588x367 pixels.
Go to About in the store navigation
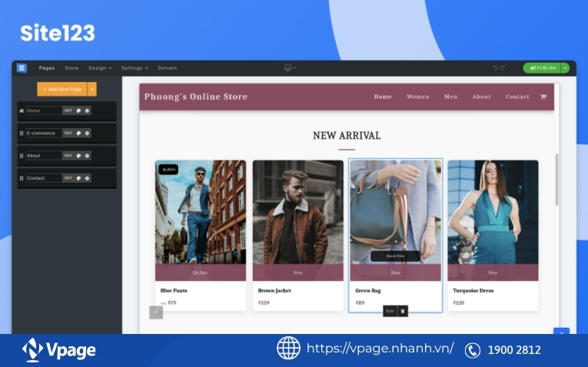tap(481, 97)
